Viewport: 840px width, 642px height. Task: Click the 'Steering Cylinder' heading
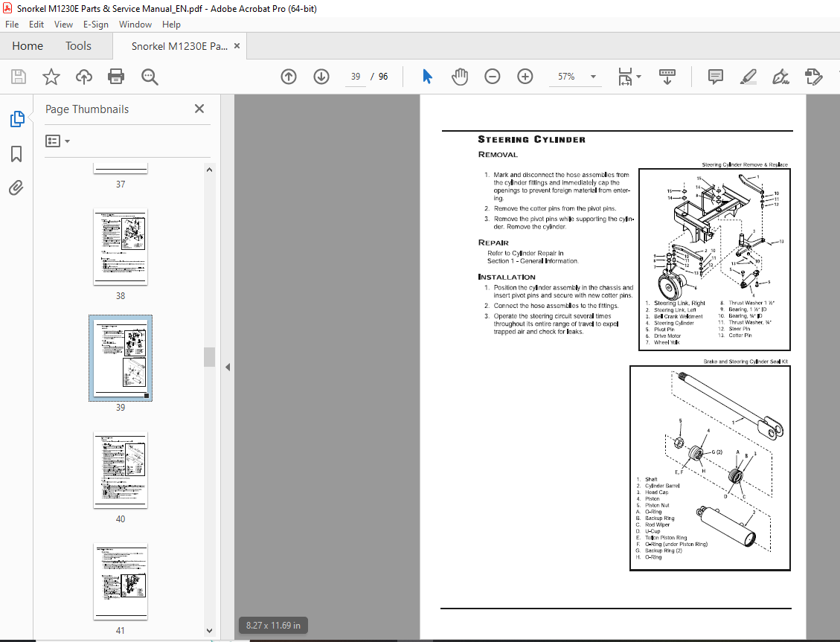[531, 139]
